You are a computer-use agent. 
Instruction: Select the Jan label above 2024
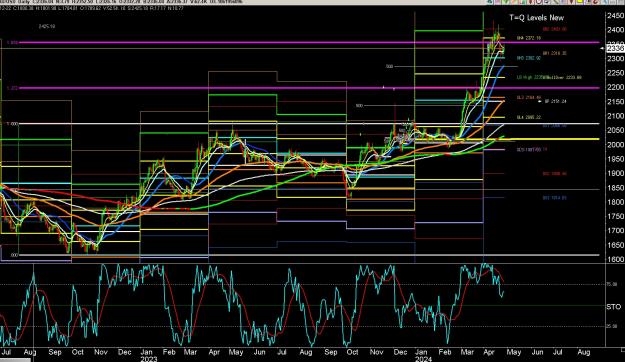click(x=421, y=352)
